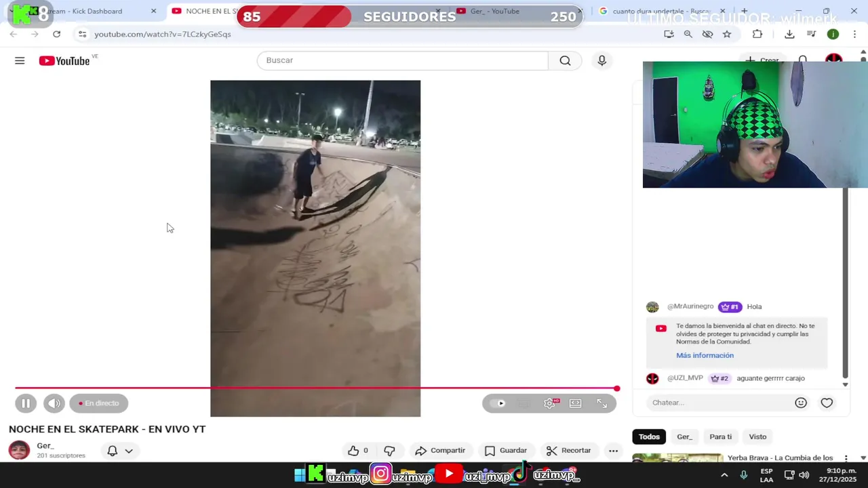Viewport: 868px width, 488px height.
Task: Like the video with thumbs up
Action: [358, 451]
